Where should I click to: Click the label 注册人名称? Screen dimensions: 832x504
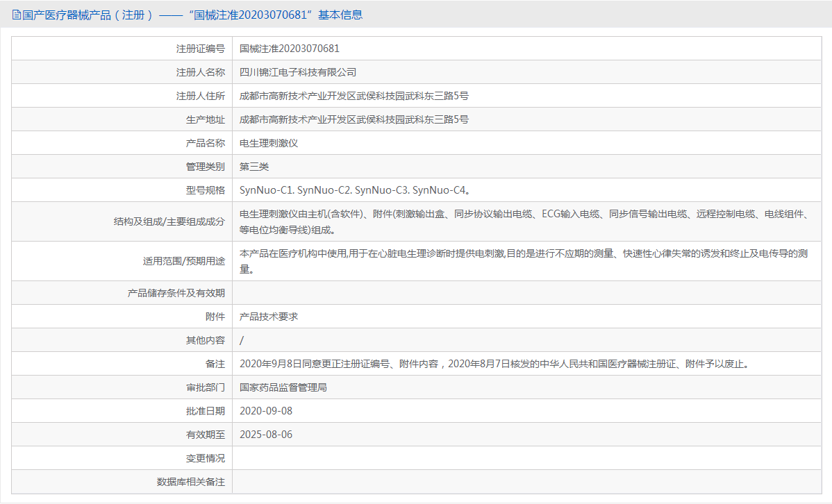201,72
